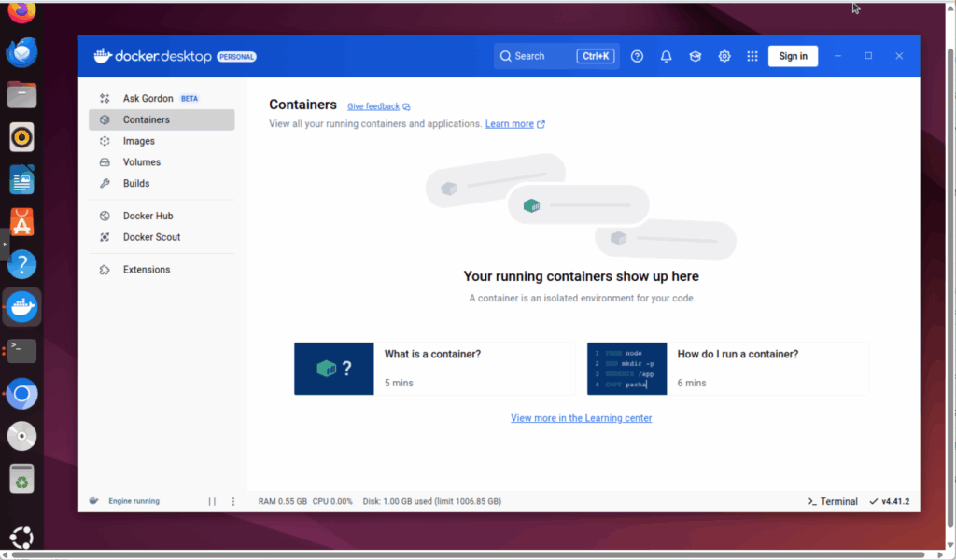Click the Sign in button
This screenshot has width=956, height=560.
793,56
